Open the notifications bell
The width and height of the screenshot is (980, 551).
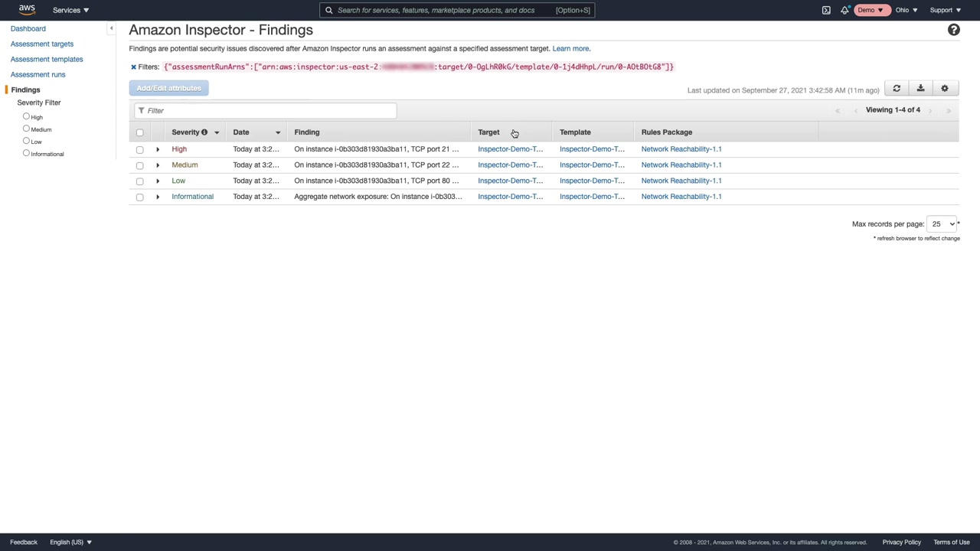(844, 10)
